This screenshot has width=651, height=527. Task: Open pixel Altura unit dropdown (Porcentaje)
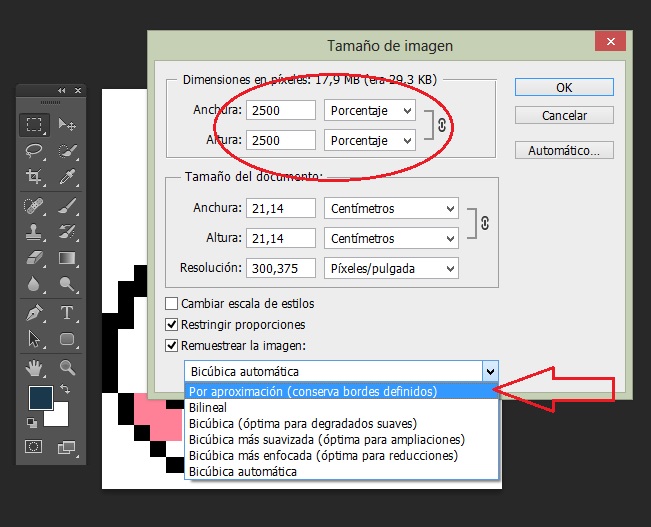pyautogui.click(x=370, y=140)
